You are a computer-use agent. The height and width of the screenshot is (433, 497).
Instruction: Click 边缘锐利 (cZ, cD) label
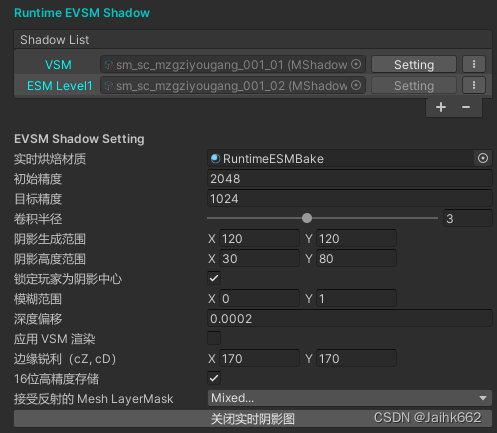[x=65, y=359]
